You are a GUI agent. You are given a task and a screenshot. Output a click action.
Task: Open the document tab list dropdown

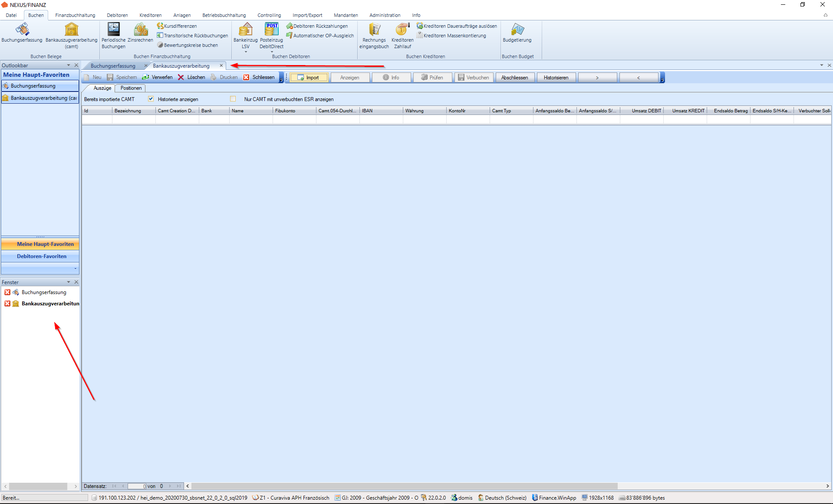pyautogui.click(x=821, y=65)
